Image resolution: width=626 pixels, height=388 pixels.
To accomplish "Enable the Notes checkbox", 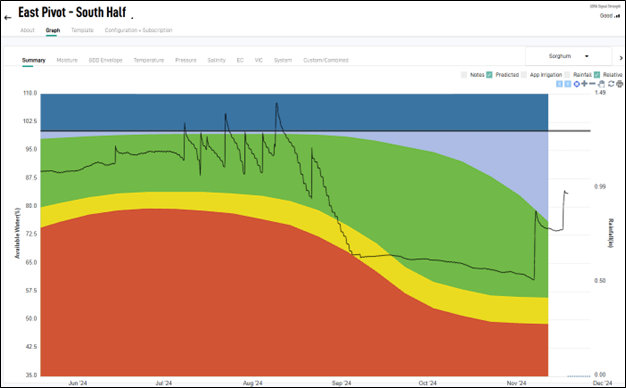I will coord(464,75).
